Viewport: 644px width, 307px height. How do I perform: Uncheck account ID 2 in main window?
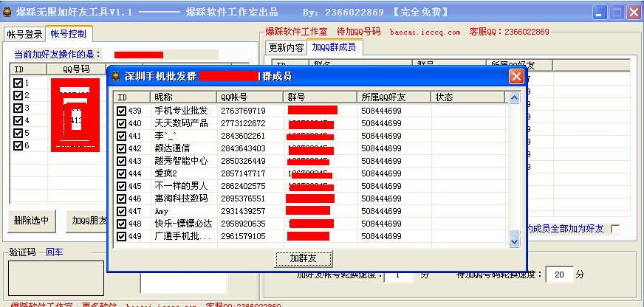pos(18,95)
